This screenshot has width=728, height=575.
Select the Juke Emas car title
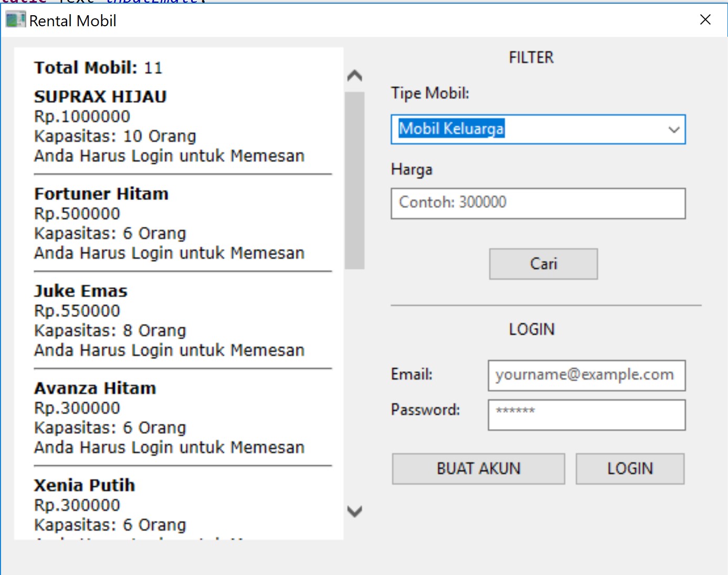(x=81, y=291)
